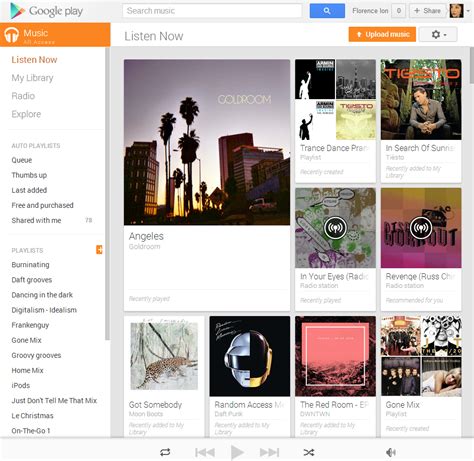Open the settings gear dropdown
The height and width of the screenshot is (461, 474).
438,34
